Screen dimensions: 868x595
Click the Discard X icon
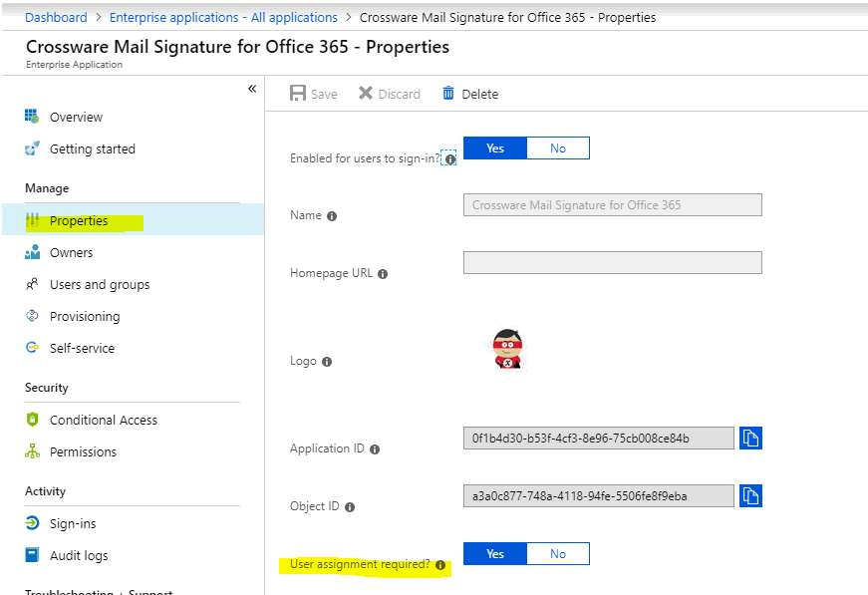[366, 93]
